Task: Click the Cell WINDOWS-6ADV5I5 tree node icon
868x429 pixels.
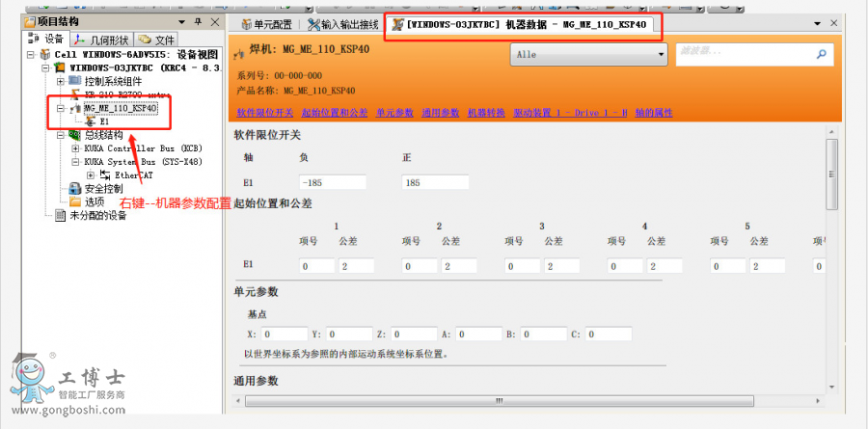Action: pos(45,54)
